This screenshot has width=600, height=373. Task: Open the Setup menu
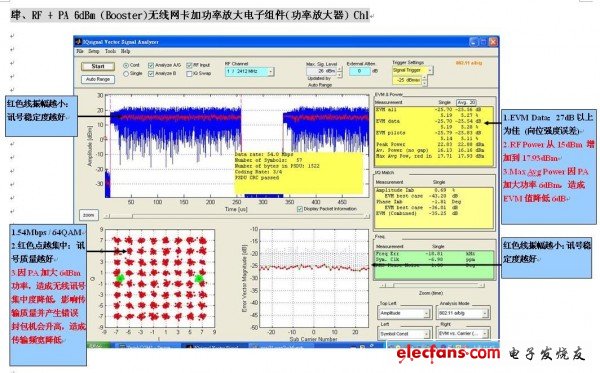(x=94, y=51)
